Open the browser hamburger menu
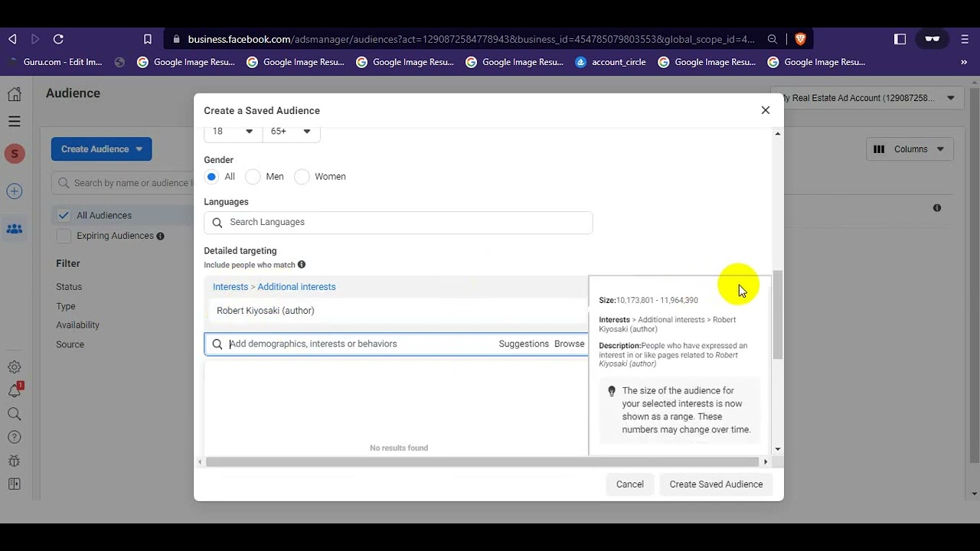 tap(964, 39)
